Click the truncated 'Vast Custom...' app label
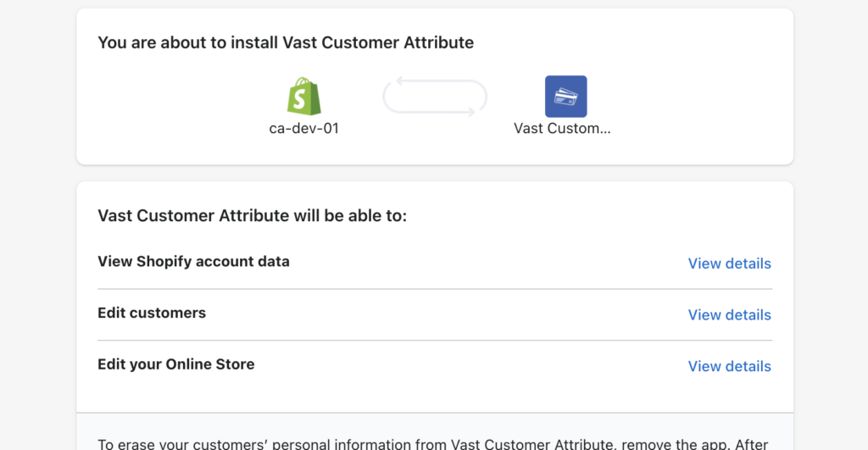This screenshot has height=450, width=868. pyautogui.click(x=562, y=129)
